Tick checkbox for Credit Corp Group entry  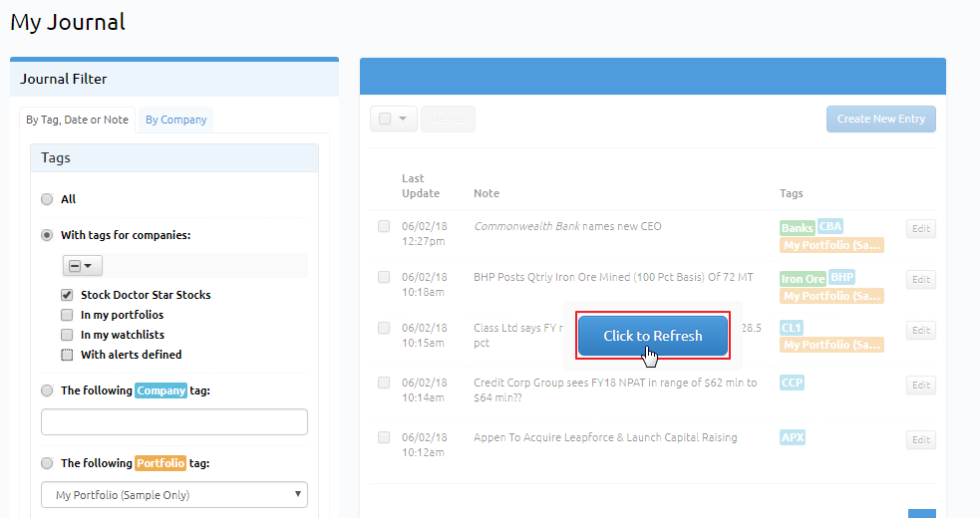[384, 383]
